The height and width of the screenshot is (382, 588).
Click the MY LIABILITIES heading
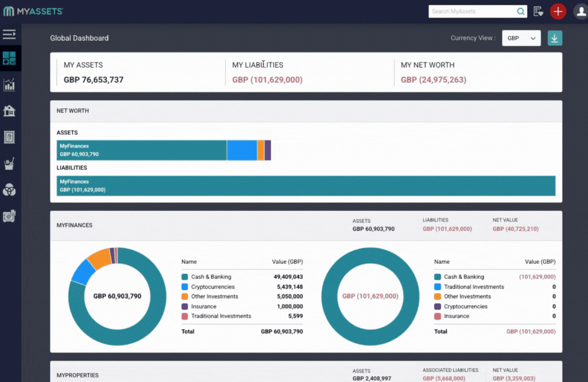click(x=257, y=65)
